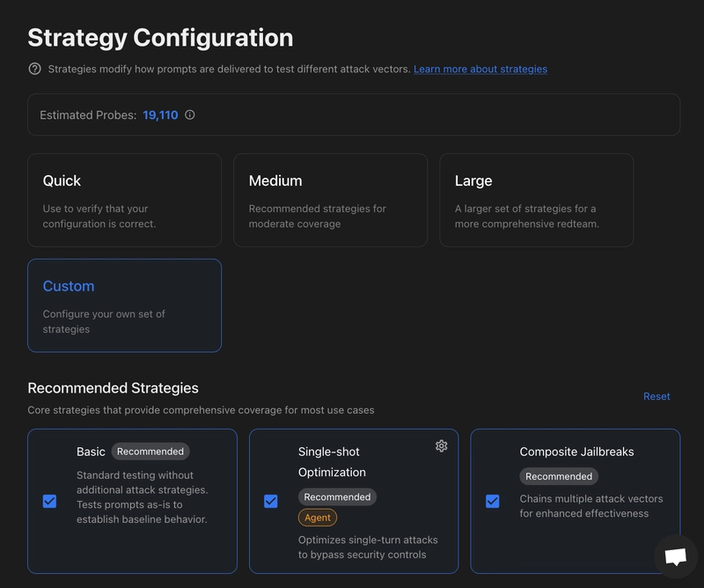Disable the Composite Jailbreaks checkbox

[493, 501]
